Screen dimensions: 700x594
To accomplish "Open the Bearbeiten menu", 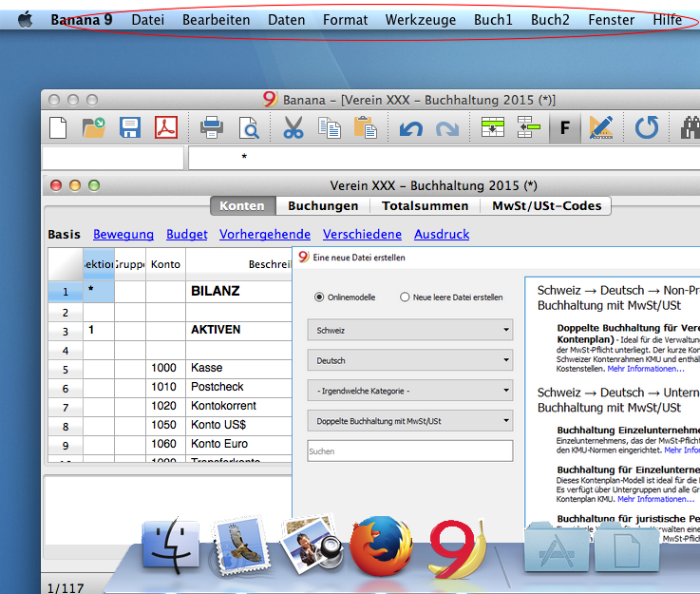I will click(x=216, y=20).
